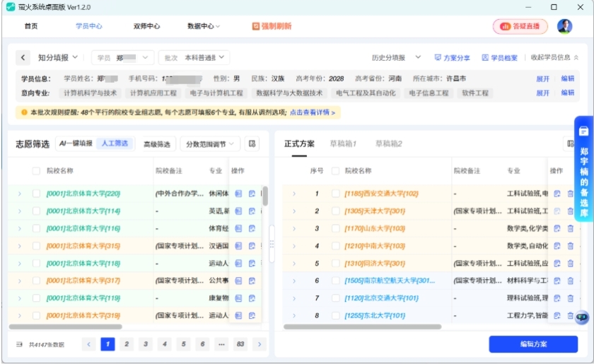
Task: Go to 学员中心
Action: click(x=89, y=26)
